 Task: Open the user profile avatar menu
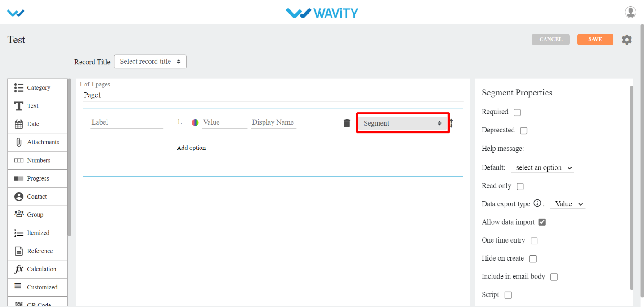tap(631, 12)
